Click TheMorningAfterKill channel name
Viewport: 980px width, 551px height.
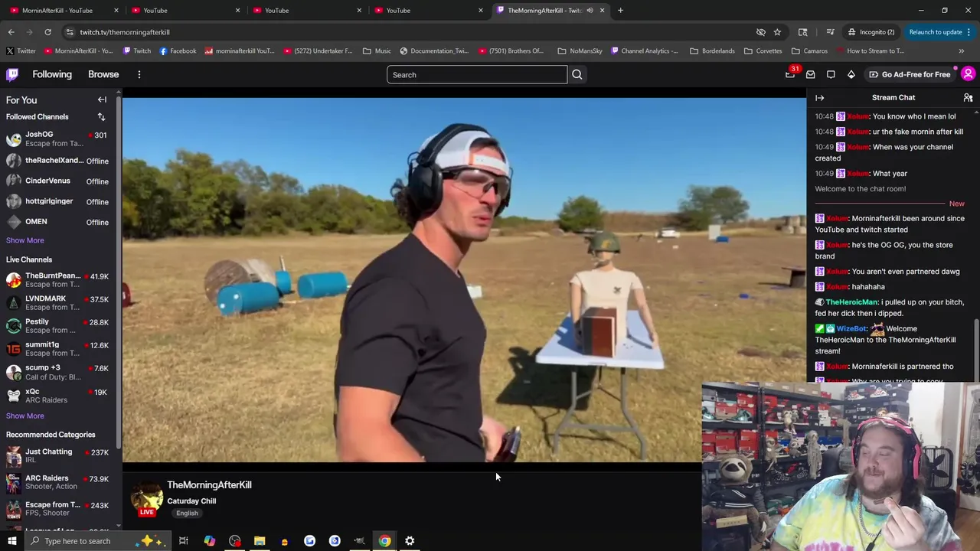click(x=209, y=484)
